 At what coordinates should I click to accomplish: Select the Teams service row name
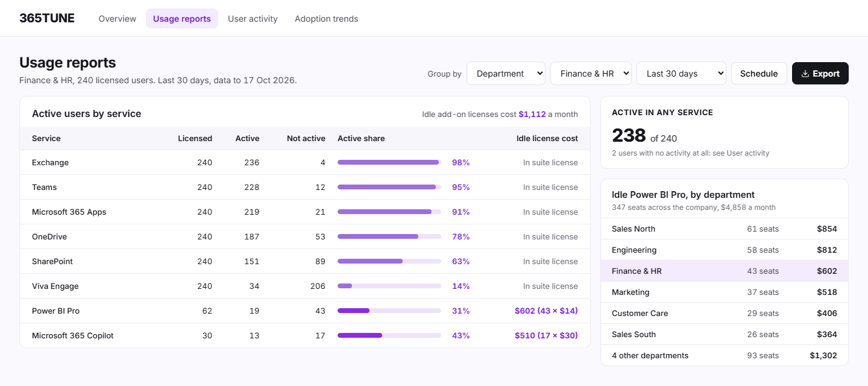click(x=44, y=187)
